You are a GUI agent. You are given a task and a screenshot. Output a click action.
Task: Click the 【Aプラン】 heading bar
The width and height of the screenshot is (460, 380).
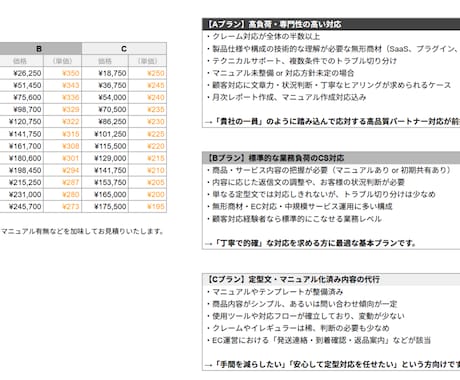tap(331, 24)
